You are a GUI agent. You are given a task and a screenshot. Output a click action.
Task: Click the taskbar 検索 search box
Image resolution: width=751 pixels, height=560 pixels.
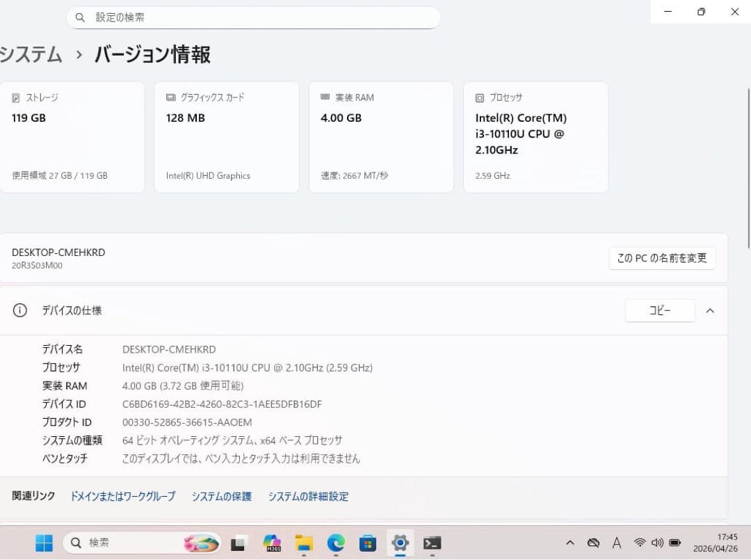pos(143,543)
